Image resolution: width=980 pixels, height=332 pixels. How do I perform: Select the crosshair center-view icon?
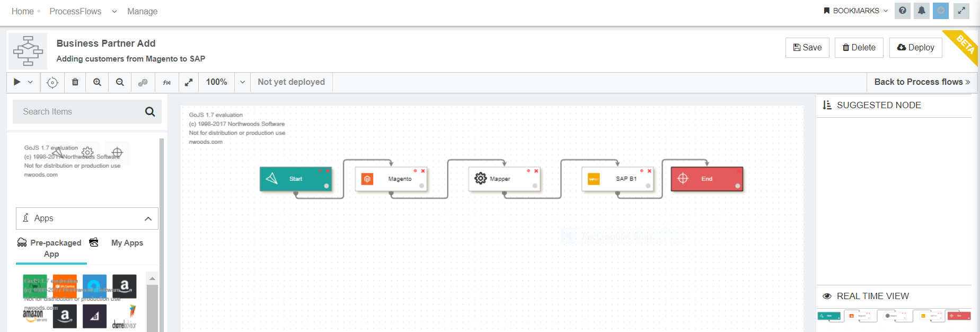coord(52,82)
